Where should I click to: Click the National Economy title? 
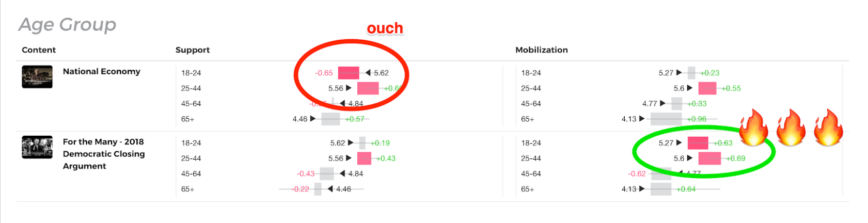(101, 71)
